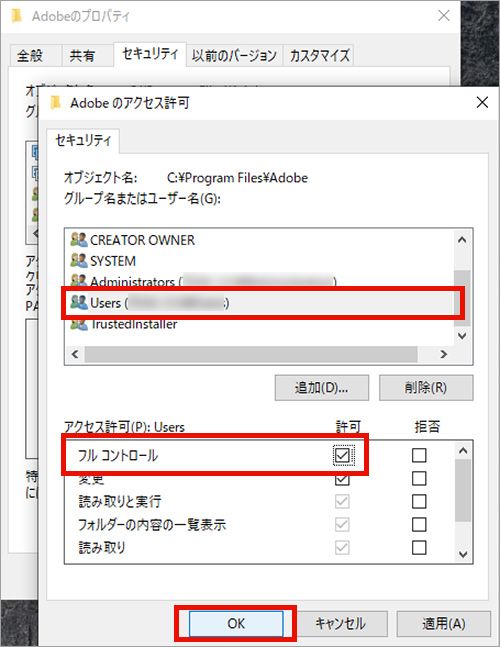Click the 読み取りと実行 permission label
The width and height of the screenshot is (500, 647).
pos(120,501)
